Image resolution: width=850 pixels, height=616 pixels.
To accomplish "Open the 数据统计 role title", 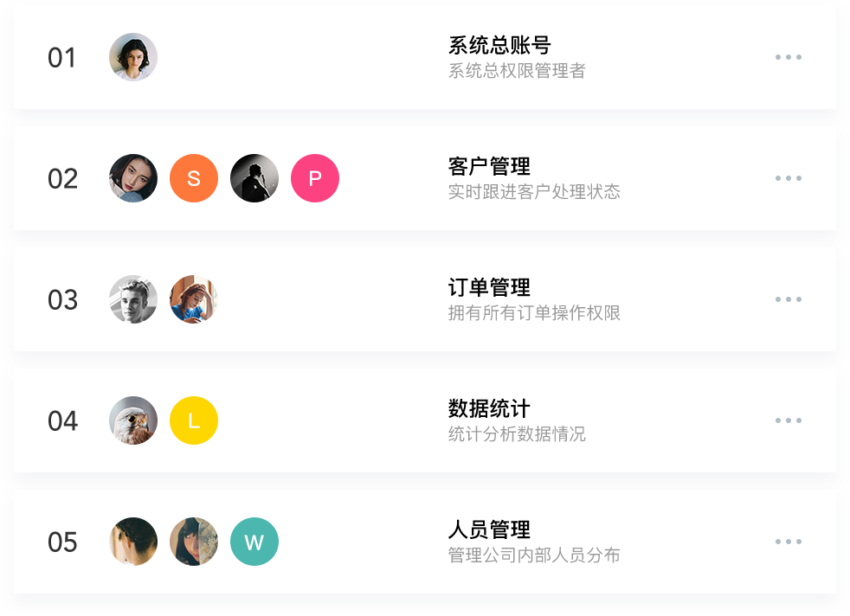I will click(x=489, y=408).
